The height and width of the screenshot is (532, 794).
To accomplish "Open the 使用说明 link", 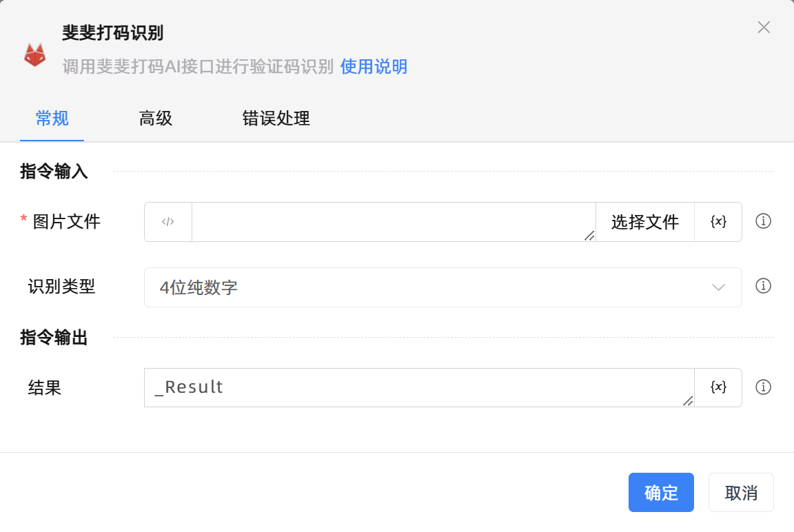I will click(374, 66).
